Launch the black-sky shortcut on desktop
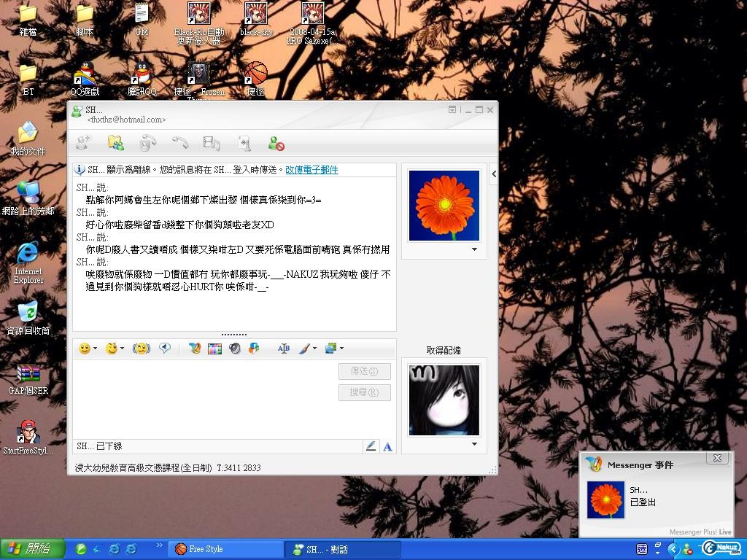This screenshot has width=747, height=560. (x=256, y=20)
